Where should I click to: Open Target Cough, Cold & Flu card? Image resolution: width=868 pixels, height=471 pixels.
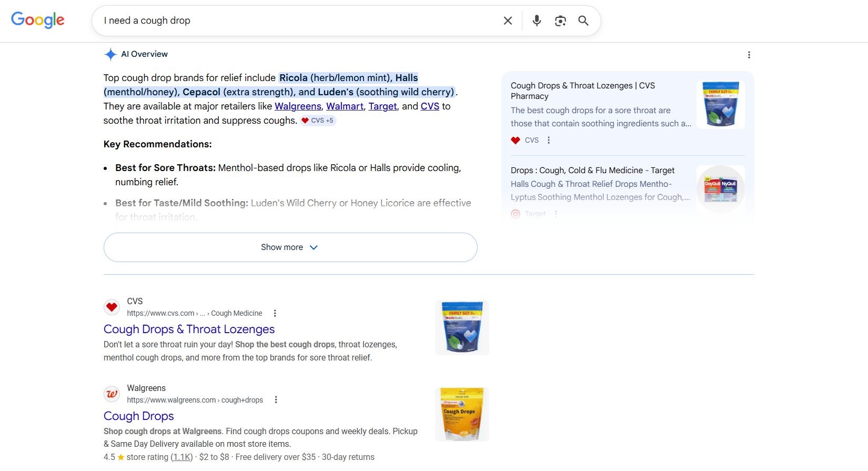592,171
